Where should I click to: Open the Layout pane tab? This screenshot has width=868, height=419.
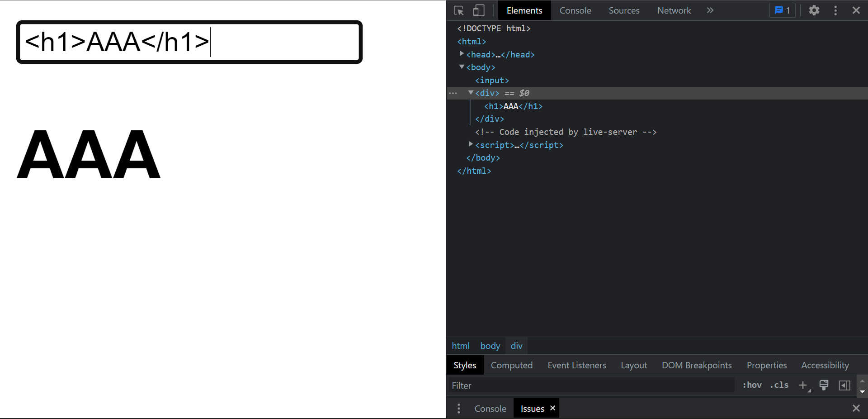634,365
